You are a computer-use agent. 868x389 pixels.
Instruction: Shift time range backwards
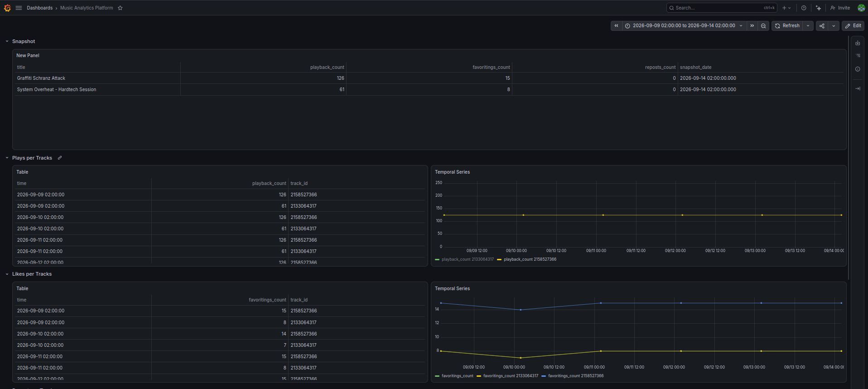[x=616, y=26]
